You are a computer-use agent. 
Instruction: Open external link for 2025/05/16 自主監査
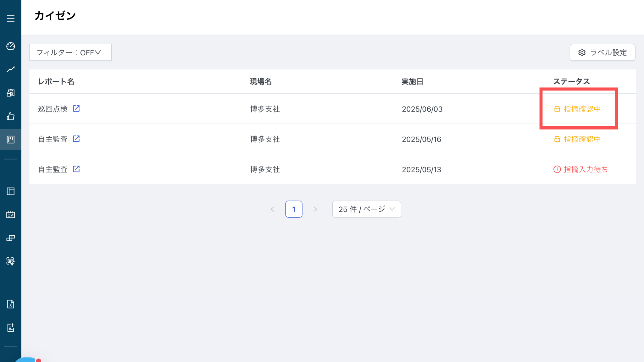(76, 139)
